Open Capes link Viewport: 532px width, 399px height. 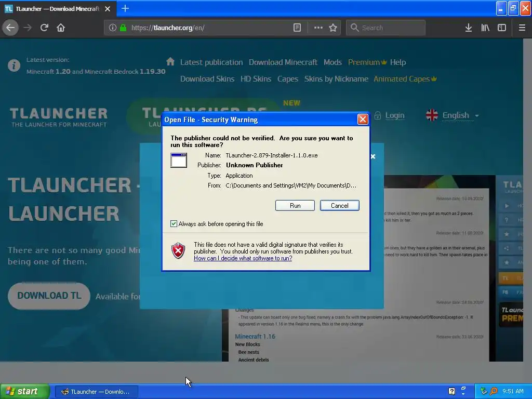pyautogui.click(x=288, y=79)
